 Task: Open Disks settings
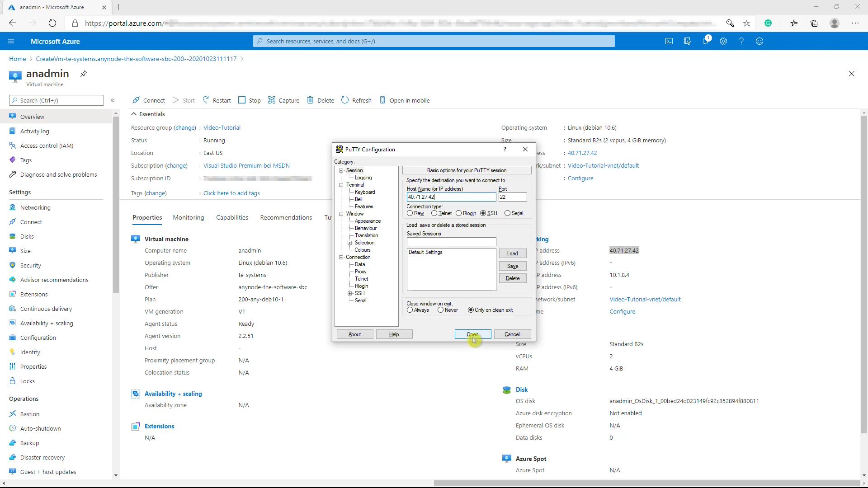pos(27,236)
